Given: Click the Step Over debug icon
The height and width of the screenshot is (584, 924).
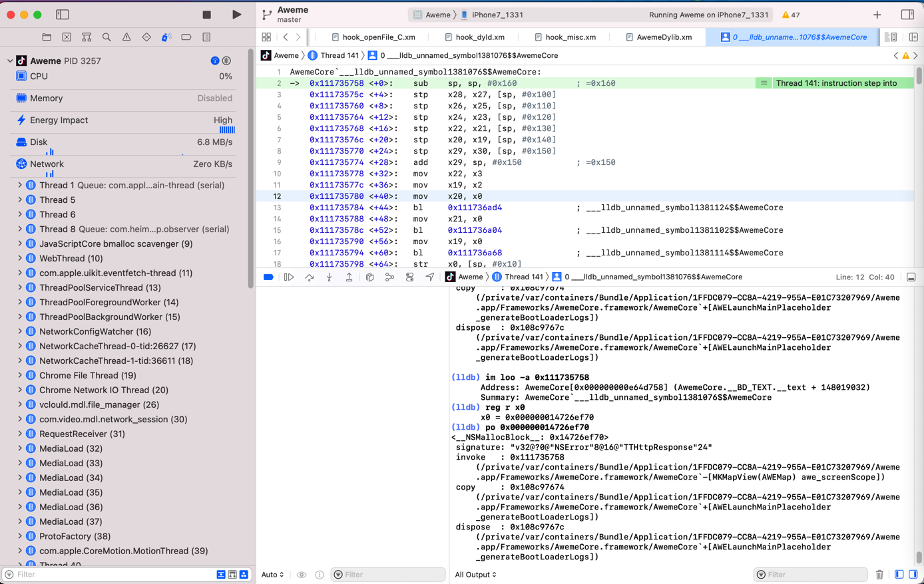Looking at the screenshot, I should [309, 277].
